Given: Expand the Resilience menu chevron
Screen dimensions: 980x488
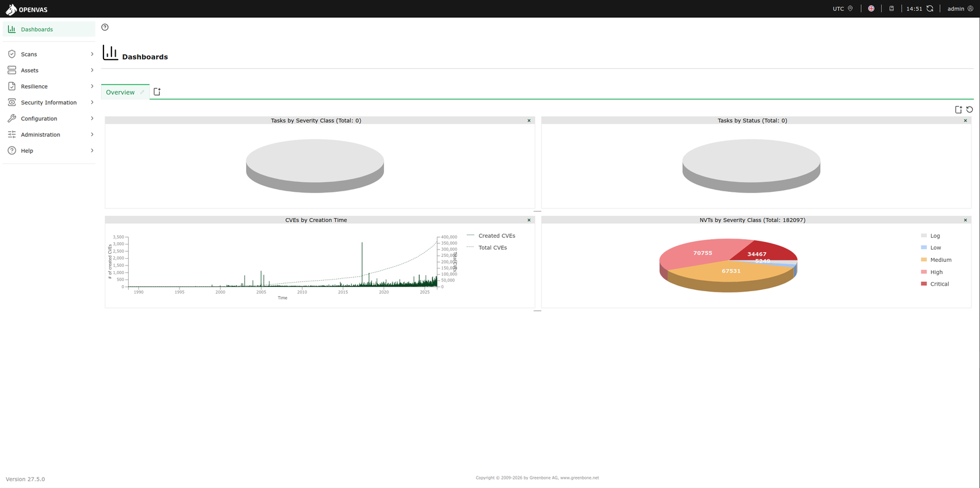Looking at the screenshot, I should pyautogui.click(x=92, y=86).
